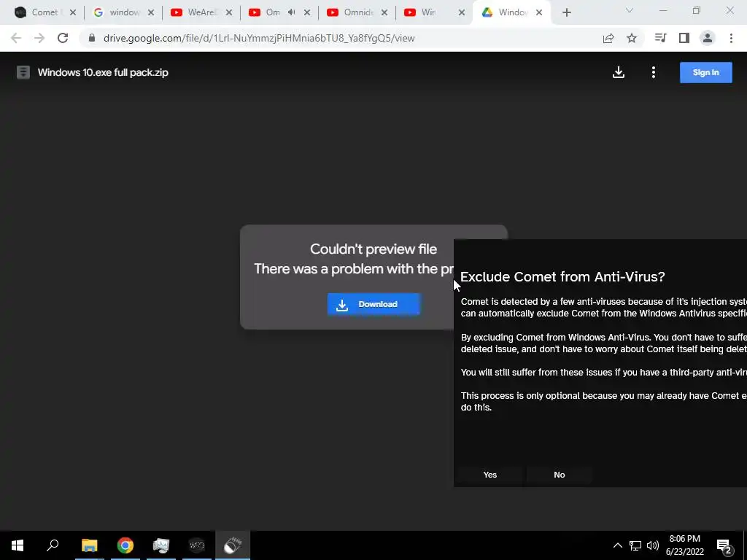Image resolution: width=747 pixels, height=560 pixels.
Task: Open the Chrome side panel icon
Action: pos(684,38)
